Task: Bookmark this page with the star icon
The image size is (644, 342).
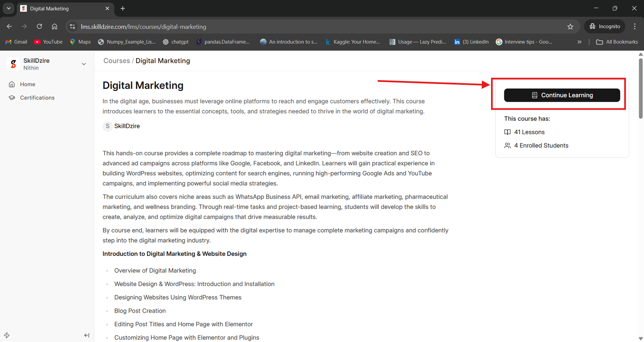Action: [570, 27]
